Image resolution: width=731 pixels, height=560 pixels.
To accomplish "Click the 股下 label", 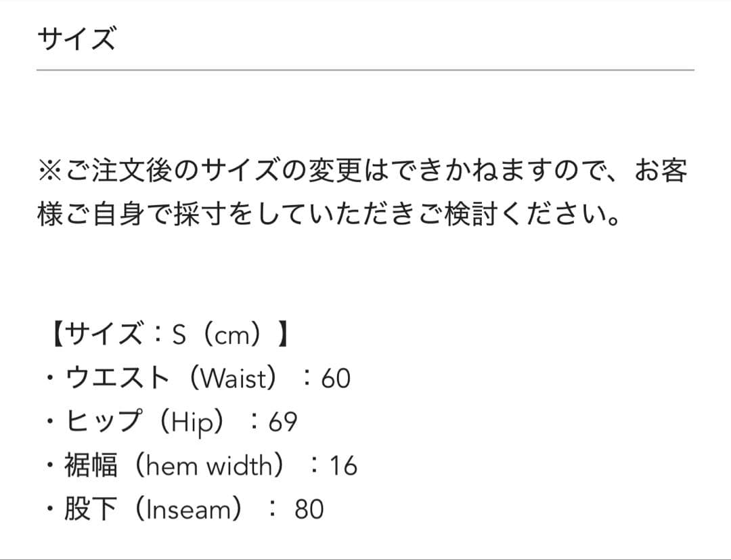I will click(x=91, y=509).
